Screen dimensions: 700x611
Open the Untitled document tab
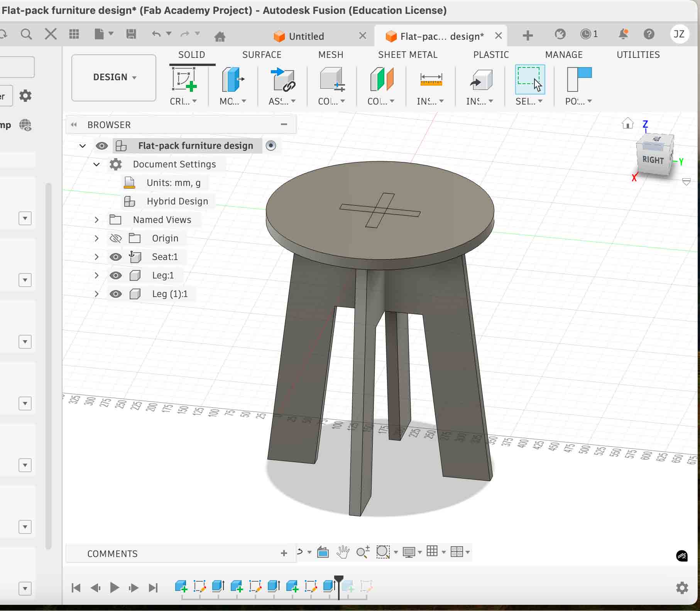coord(304,36)
